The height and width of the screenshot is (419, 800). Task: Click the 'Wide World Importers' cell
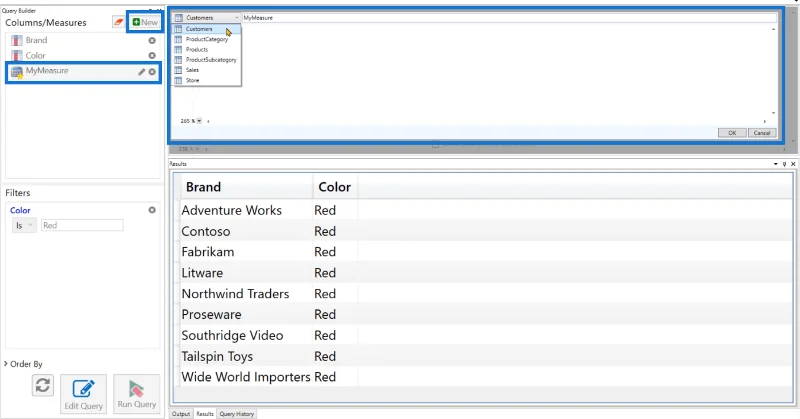(246, 377)
